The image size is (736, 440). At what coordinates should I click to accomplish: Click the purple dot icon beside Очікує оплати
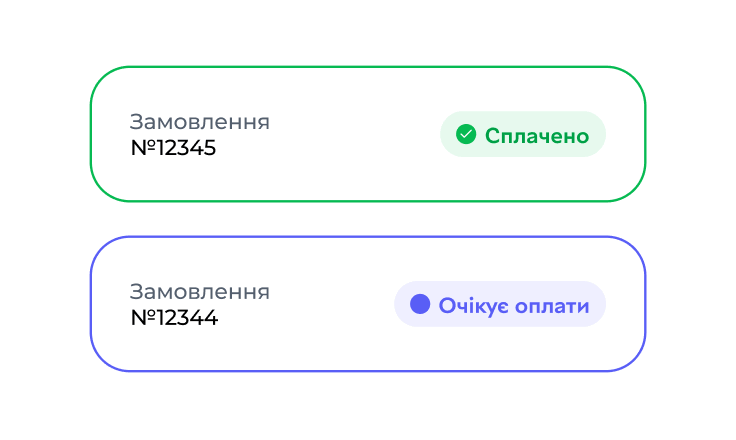coord(420,304)
